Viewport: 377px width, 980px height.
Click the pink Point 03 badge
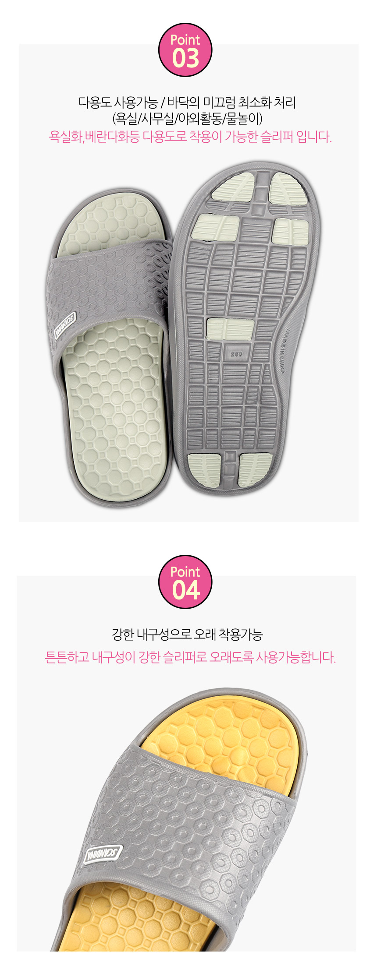(185, 50)
